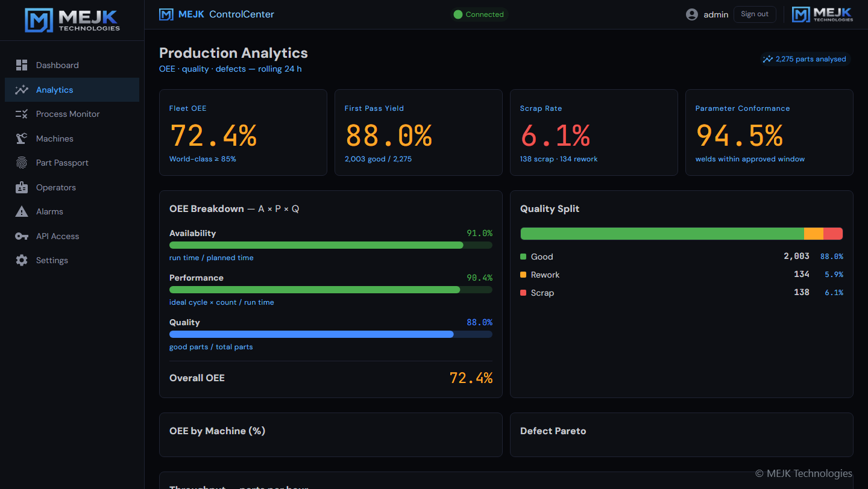The width and height of the screenshot is (868, 489).
Task: Click the orange rework segment of split bar
Action: tap(814, 234)
